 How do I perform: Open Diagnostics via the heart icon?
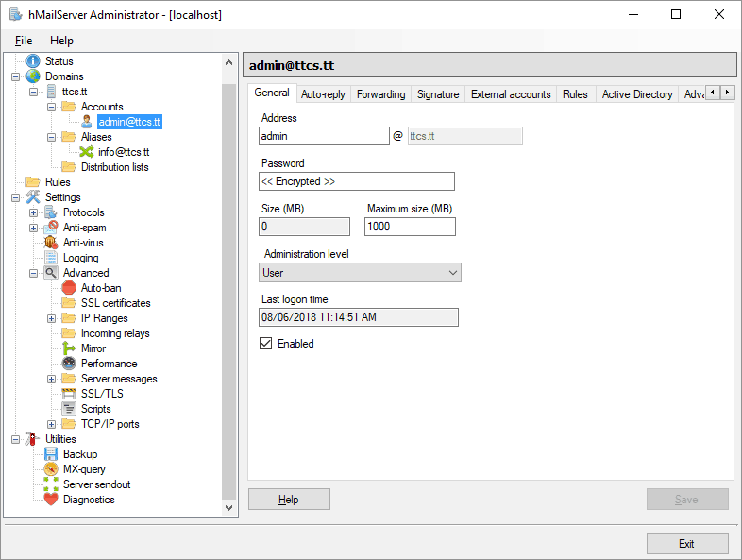[51, 500]
